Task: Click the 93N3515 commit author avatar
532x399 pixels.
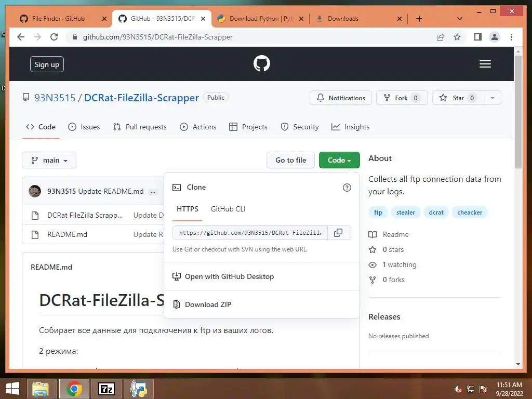Action: pos(35,191)
